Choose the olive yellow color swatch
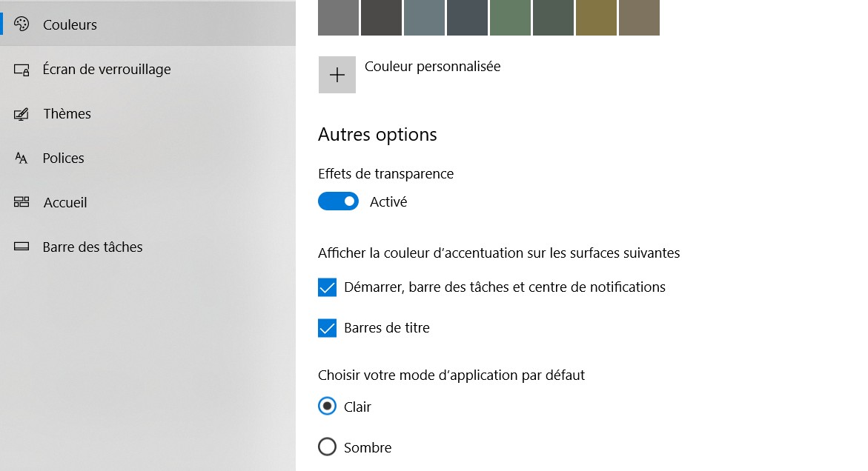The height and width of the screenshot is (471, 868). click(596, 16)
